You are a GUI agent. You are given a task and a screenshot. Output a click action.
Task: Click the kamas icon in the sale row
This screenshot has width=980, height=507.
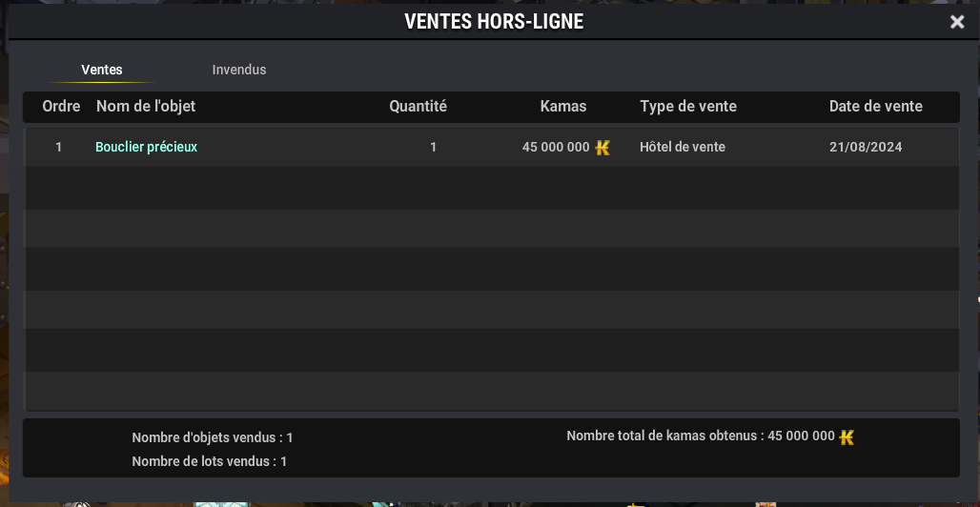pyautogui.click(x=602, y=148)
